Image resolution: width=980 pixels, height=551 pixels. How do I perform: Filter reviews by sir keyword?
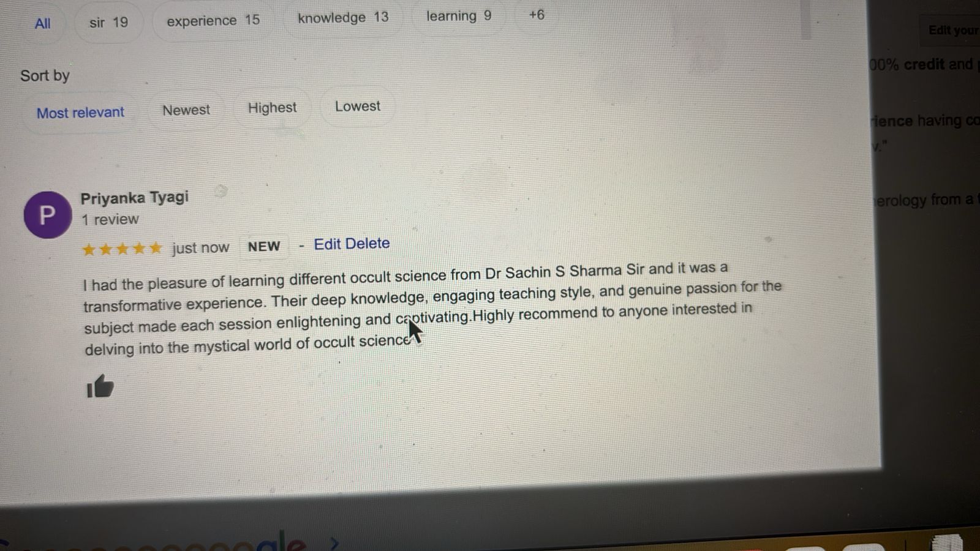point(109,23)
